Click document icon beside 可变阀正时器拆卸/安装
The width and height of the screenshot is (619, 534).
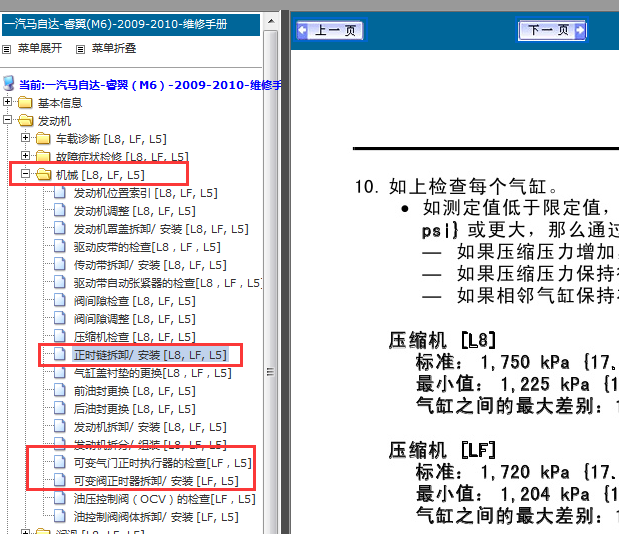(x=60, y=480)
